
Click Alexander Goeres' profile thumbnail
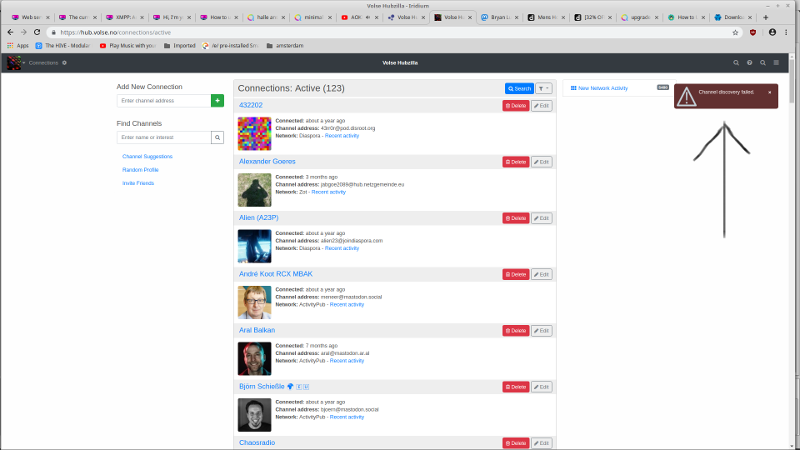[x=254, y=190]
